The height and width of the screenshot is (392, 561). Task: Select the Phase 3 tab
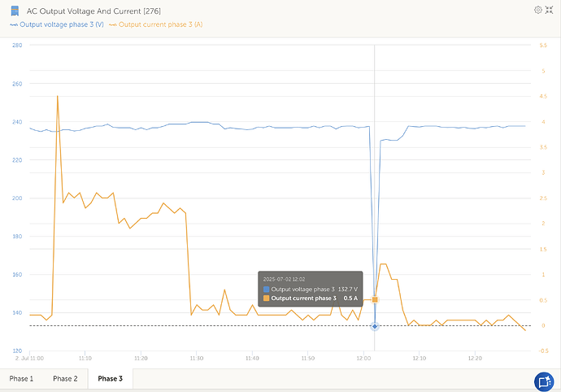point(110,379)
